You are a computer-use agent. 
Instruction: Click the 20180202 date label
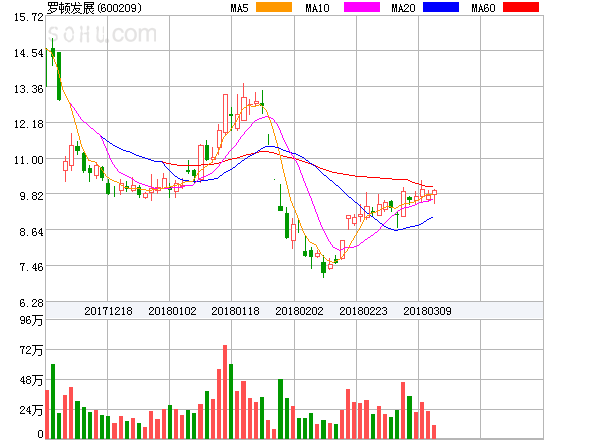click(x=299, y=311)
